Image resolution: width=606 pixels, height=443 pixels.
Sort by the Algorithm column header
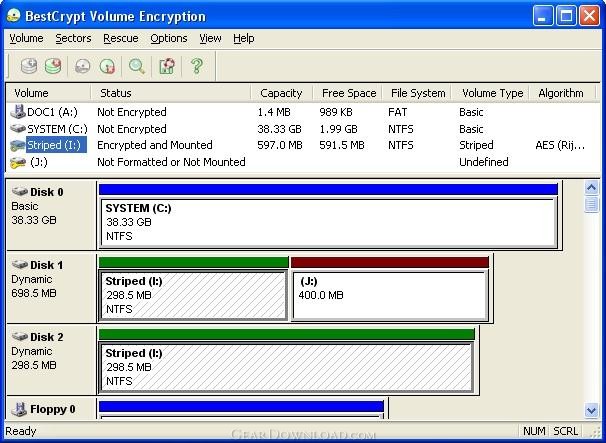562,93
